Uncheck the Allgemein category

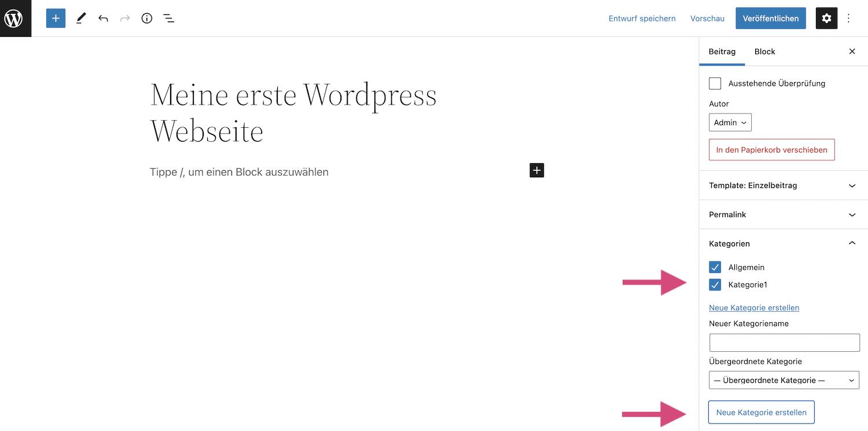pos(715,267)
